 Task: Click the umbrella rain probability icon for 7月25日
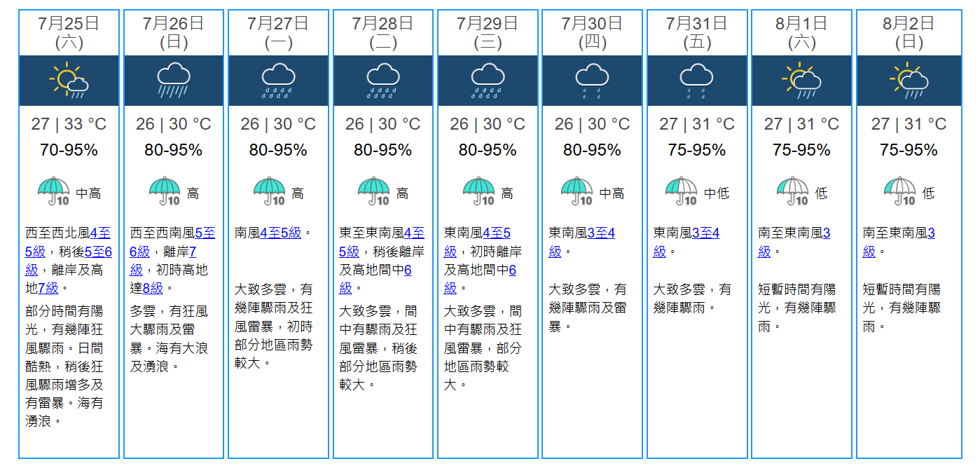54,191
